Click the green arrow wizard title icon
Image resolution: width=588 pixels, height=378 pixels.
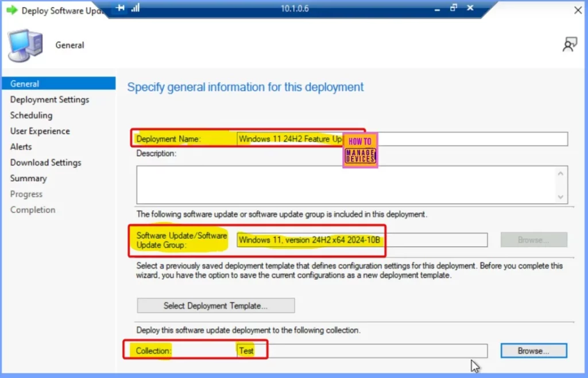(x=12, y=10)
